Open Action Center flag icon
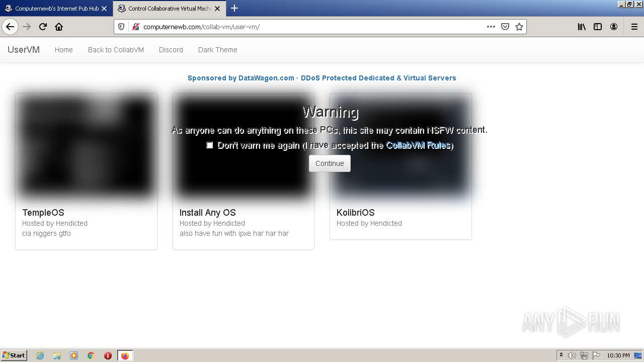This screenshot has width=644, height=362. pyautogui.click(x=596, y=355)
